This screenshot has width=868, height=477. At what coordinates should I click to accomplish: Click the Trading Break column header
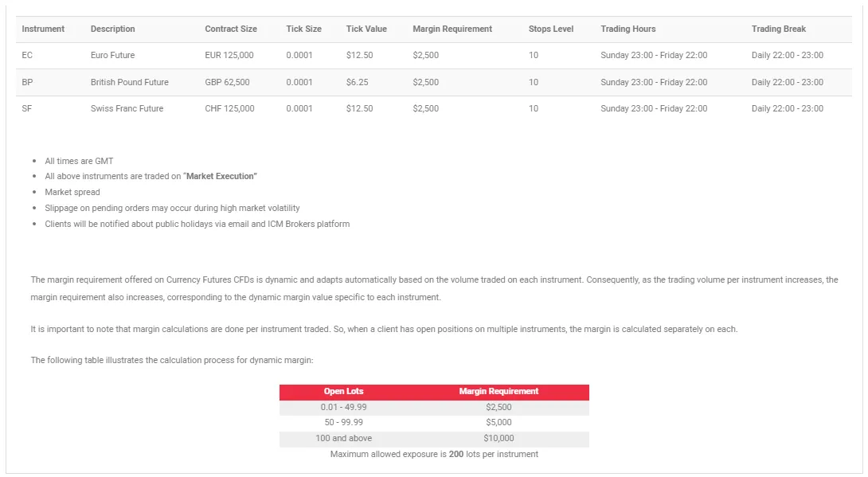point(778,29)
